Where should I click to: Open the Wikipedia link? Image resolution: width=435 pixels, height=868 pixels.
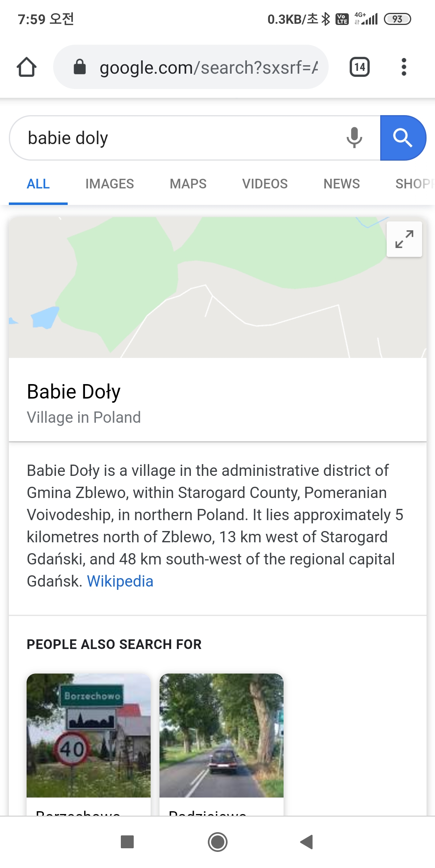click(x=120, y=581)
